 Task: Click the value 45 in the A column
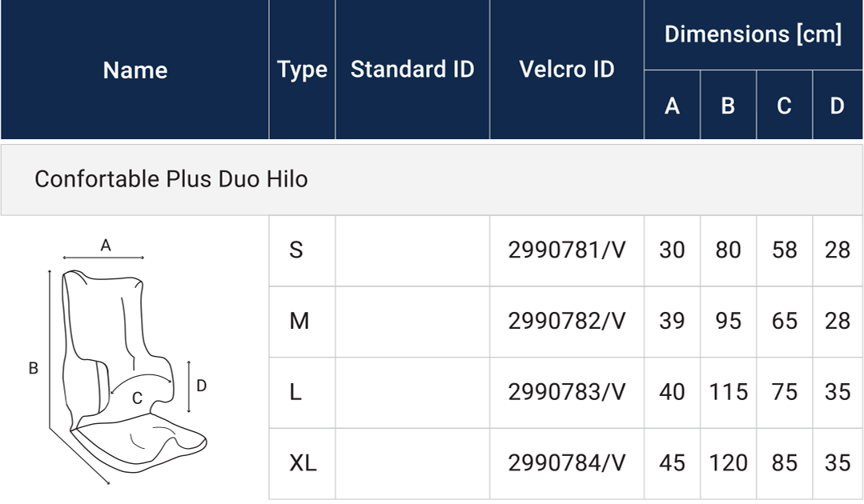click(x=672, y=463)
